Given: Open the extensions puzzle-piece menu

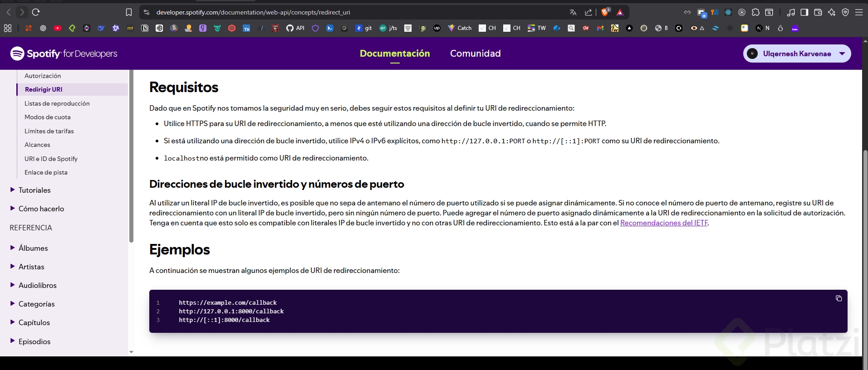Looking at the screenshot, I should tap(755, 12).
